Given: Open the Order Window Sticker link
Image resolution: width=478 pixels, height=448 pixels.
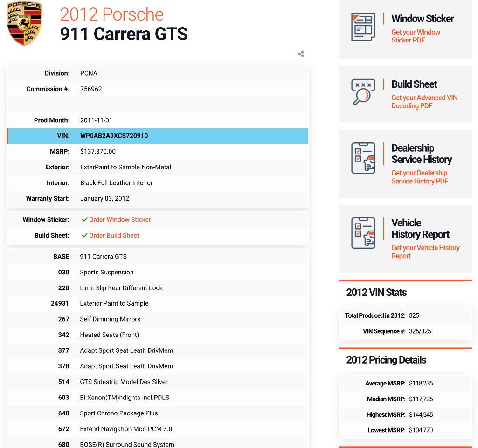Looking at the screenshot, I should [120, 220].
